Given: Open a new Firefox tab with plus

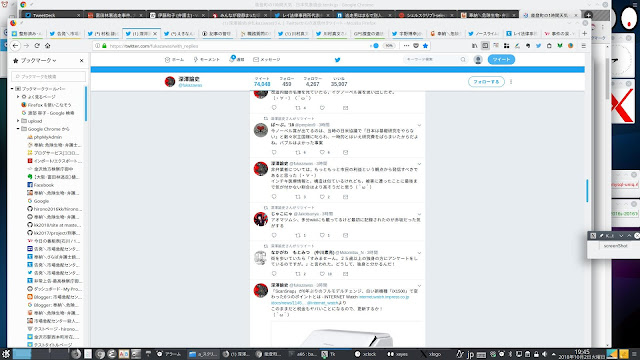Looking at the screenshot, I should pos(584,33).
